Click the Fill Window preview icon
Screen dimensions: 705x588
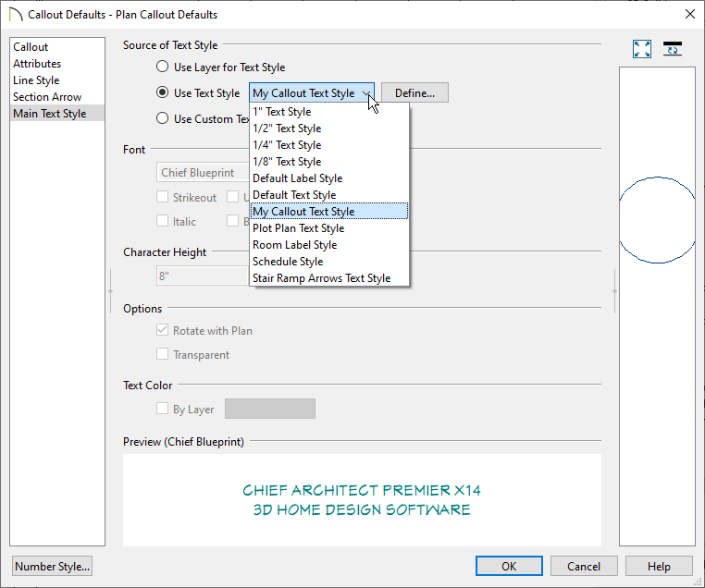(641, 49)
